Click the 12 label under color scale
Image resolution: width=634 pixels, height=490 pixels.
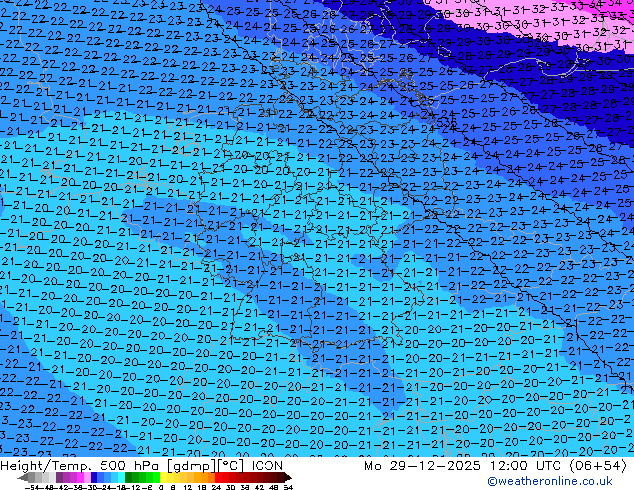(x=188, y=488)
